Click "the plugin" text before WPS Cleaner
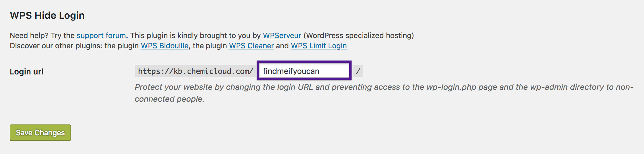This screenshot has width=644, height=154. pyautogui.click(x=210, y=46)
